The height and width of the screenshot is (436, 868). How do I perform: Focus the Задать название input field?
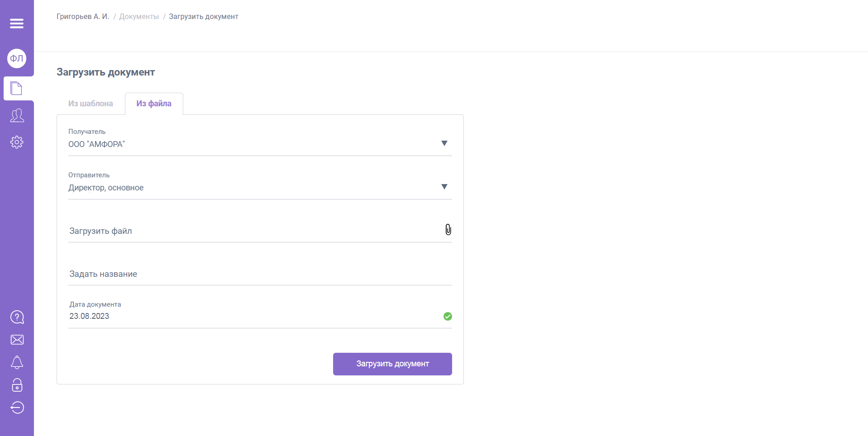point(260,274)
